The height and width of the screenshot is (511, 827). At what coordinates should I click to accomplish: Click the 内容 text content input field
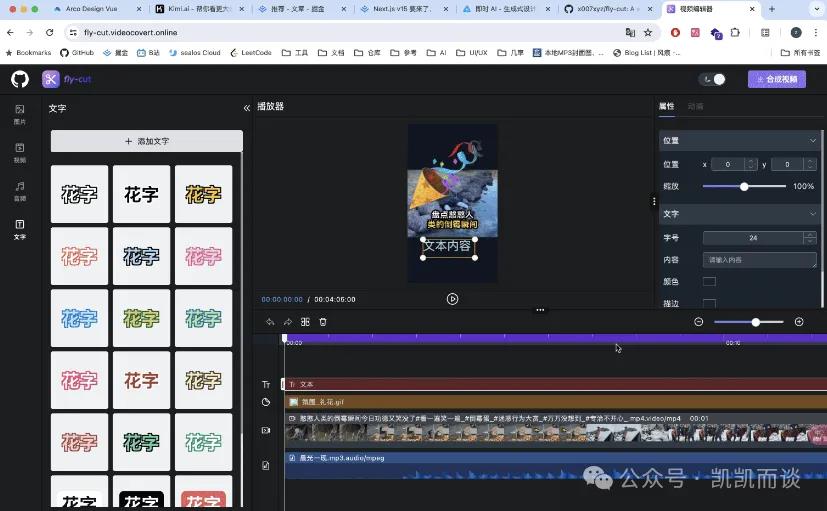pyautogui.click(x=759, y=259)
